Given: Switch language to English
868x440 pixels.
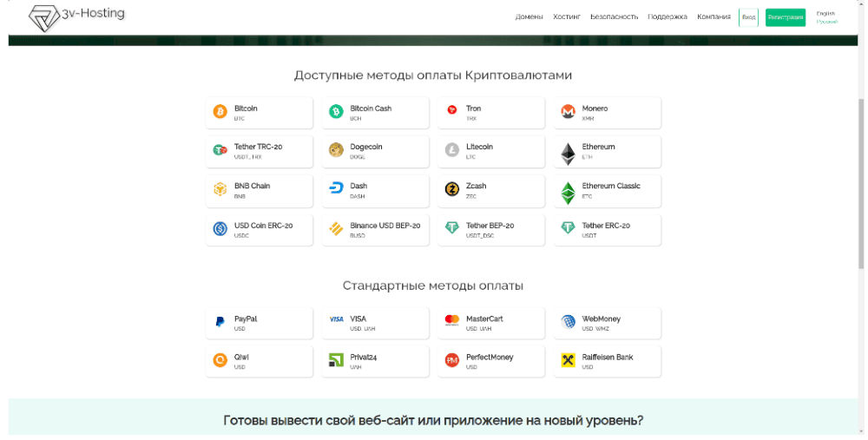Looking at the screenshot, I should pos(825,13).
